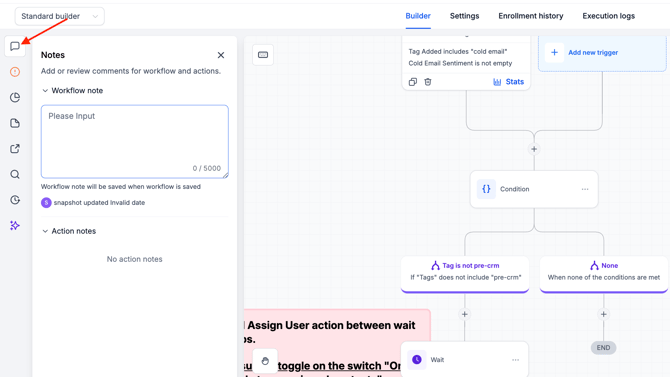Click the snapshot user avatar
This screenshot has width=670, height=377.
pyautogui.click(x=46, y=203)
